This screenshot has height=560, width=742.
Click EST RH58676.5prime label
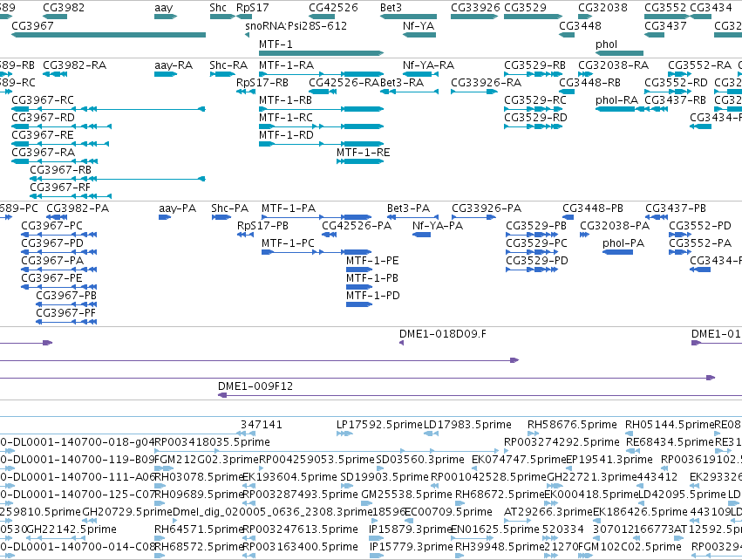[x=572, y=425]
